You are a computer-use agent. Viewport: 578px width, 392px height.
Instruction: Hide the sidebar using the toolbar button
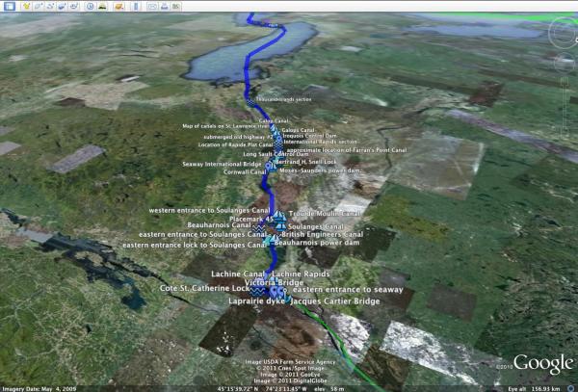[11, 7]
